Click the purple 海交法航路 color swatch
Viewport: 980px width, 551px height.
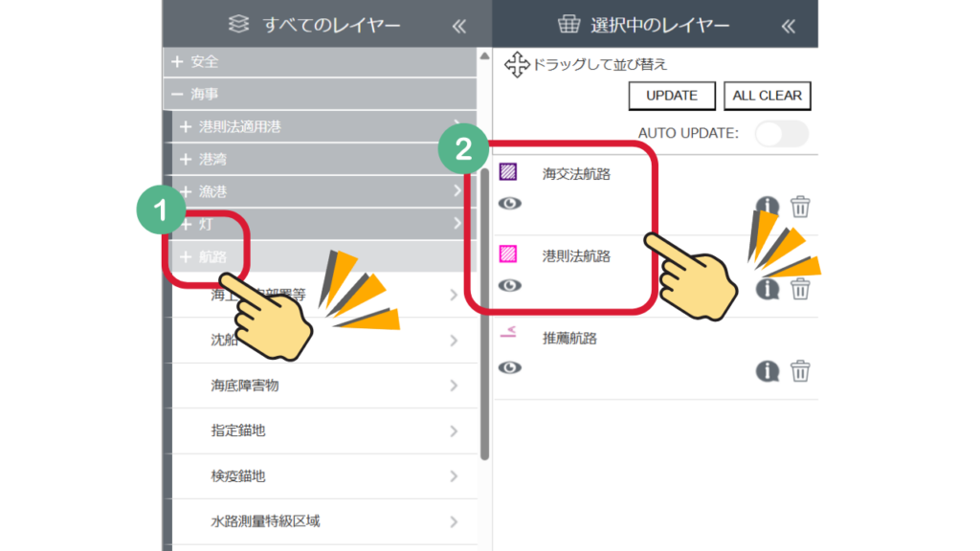click(x=509, y=172)
